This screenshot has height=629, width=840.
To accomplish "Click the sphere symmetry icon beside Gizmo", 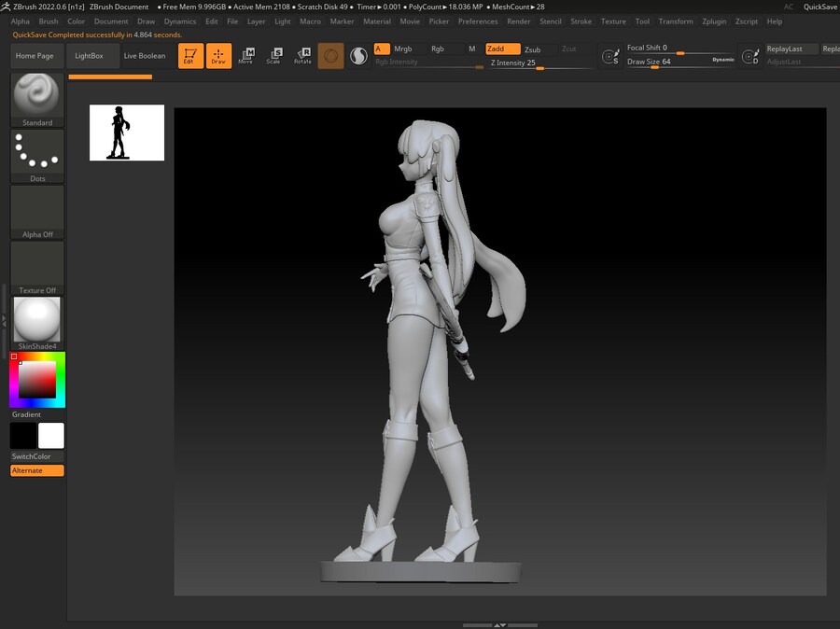I will [x=358, y=56].
